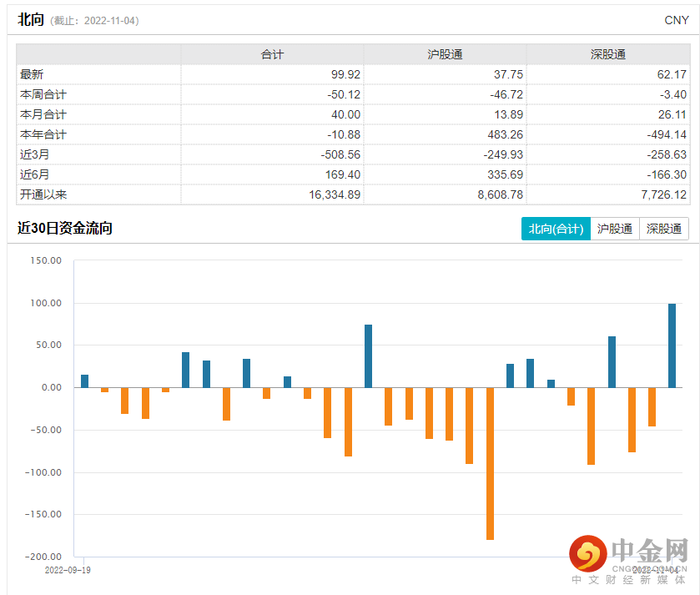Click the blue bar reaching about 75

(x=368, y=356)
